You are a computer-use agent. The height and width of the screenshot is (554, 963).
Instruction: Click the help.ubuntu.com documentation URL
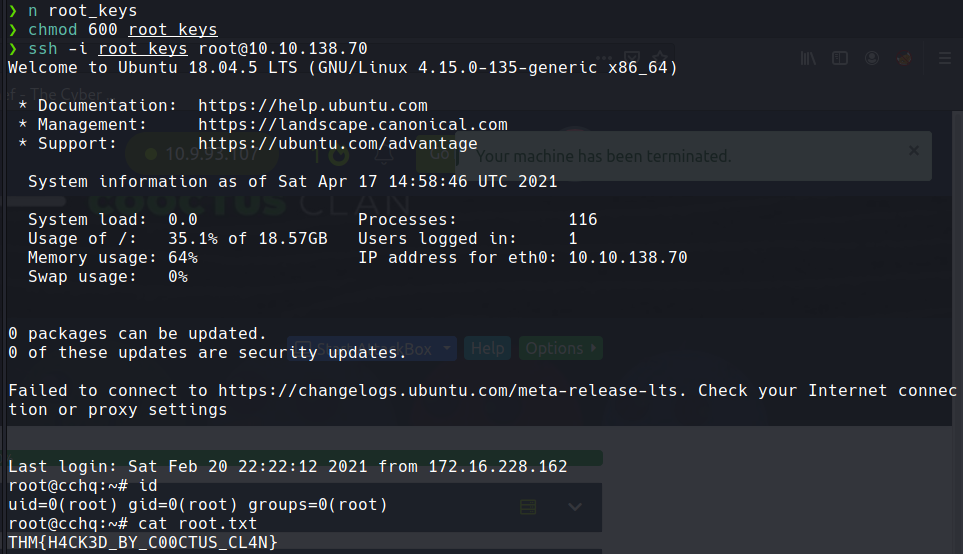[312, 105]
